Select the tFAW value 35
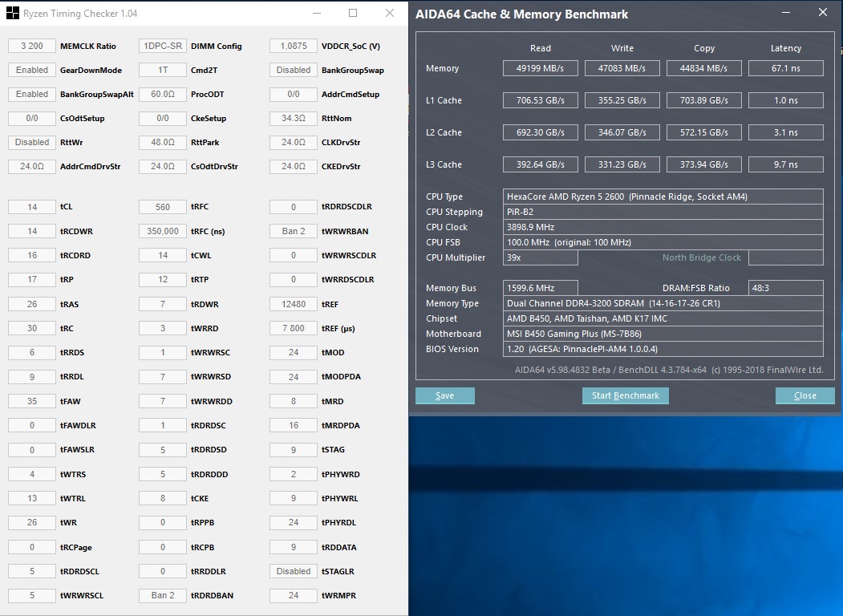Image resolution: width=843 pixels, height=616 pixels. tap(32, 401)
